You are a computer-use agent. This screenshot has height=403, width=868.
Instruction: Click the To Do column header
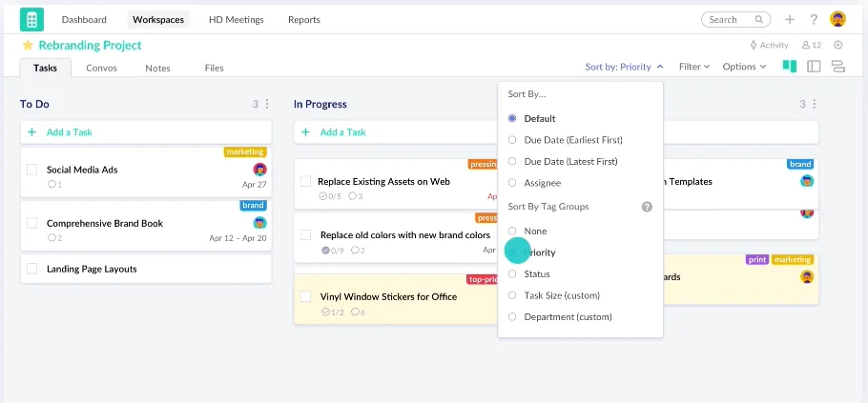(34, 104)
